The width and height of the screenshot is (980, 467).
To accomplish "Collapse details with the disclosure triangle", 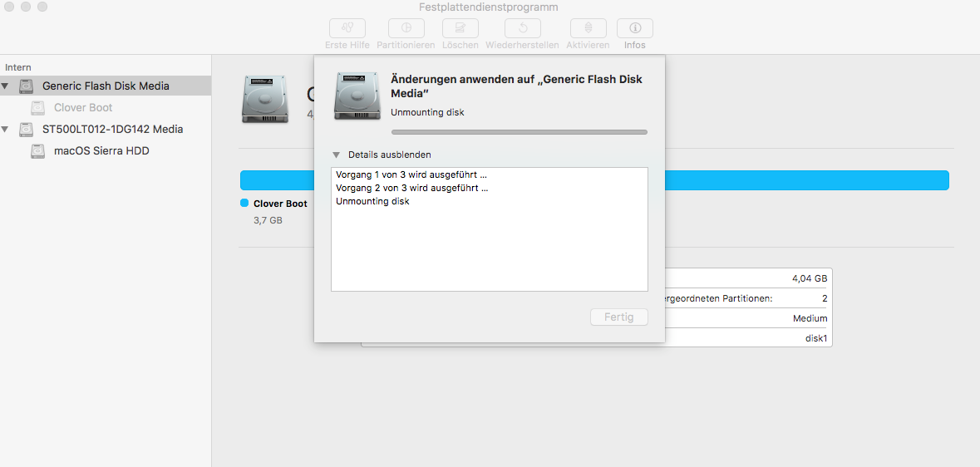I will [x=337, y=155].
